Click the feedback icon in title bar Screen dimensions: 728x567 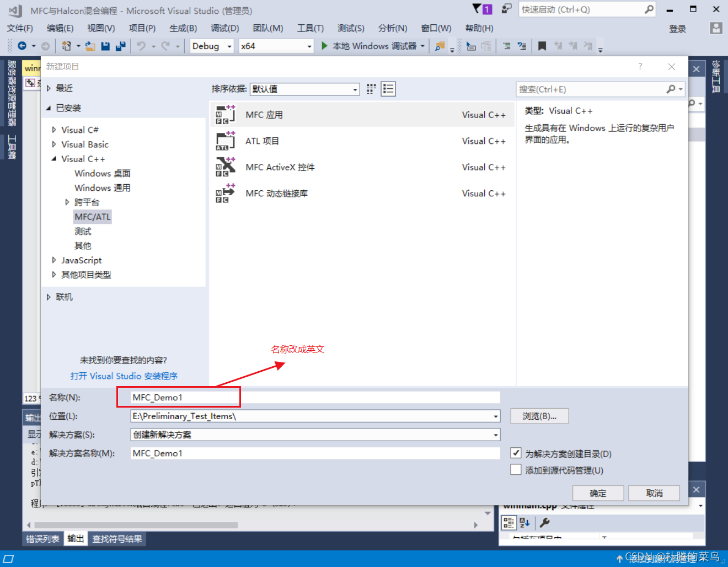(x=506, y=9)
